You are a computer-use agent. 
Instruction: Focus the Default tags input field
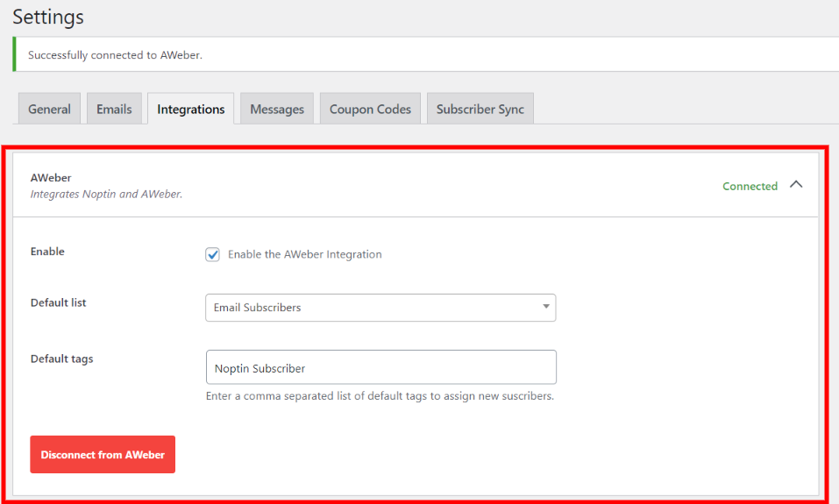coord(381,367)
